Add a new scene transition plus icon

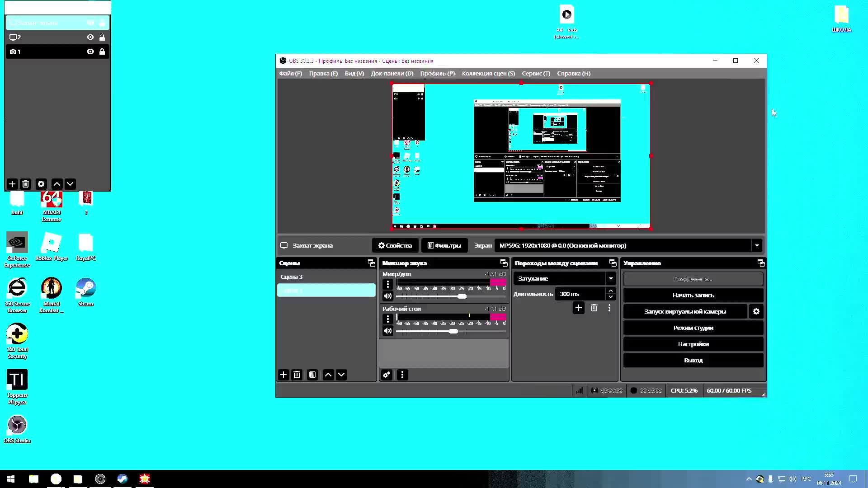point(578,308)
